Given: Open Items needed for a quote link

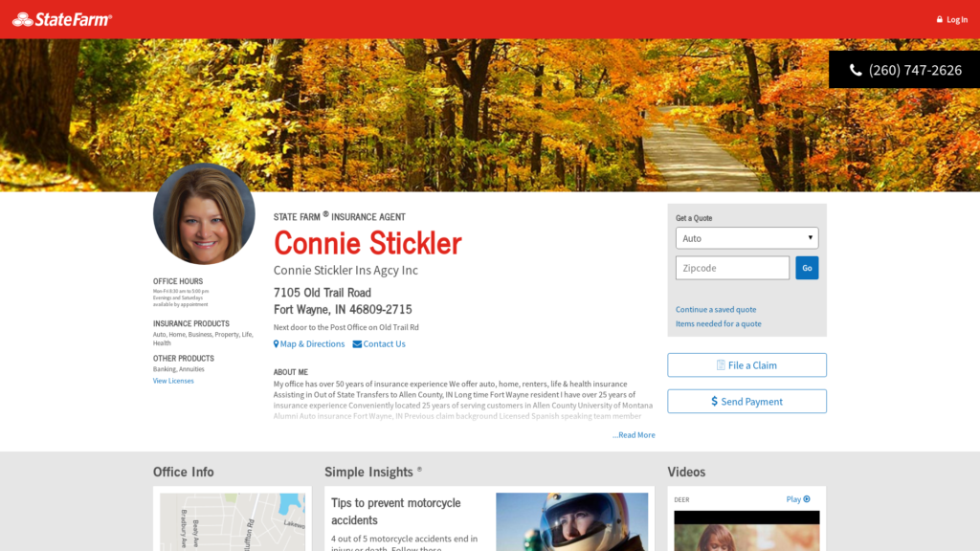Looking at the screenshot, I should pyautogui.click(x=718, y=323).
